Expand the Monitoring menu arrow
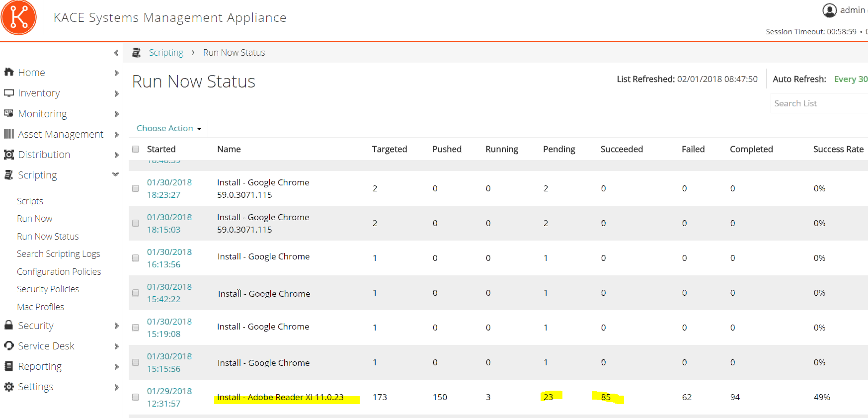Screen dimensions: 868x418 tap(116, 114)
